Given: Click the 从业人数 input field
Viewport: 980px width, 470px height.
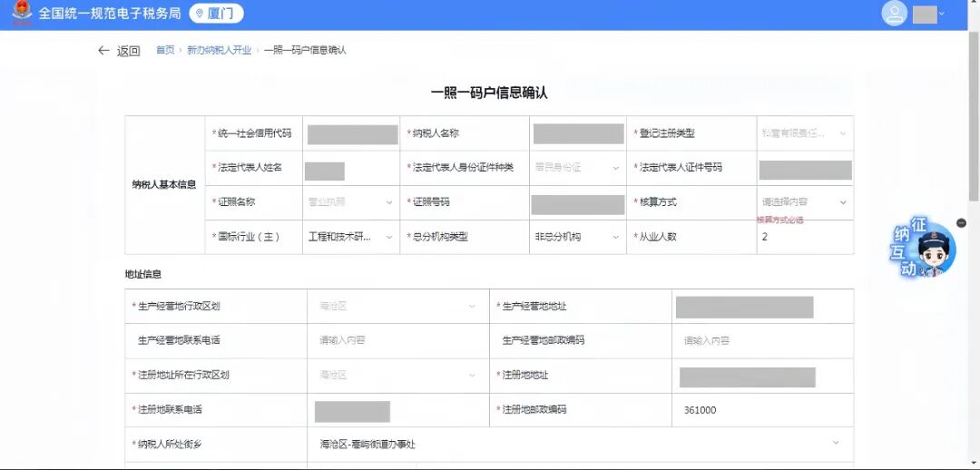Looking at the screenshot, I should (x=805, y=237).
